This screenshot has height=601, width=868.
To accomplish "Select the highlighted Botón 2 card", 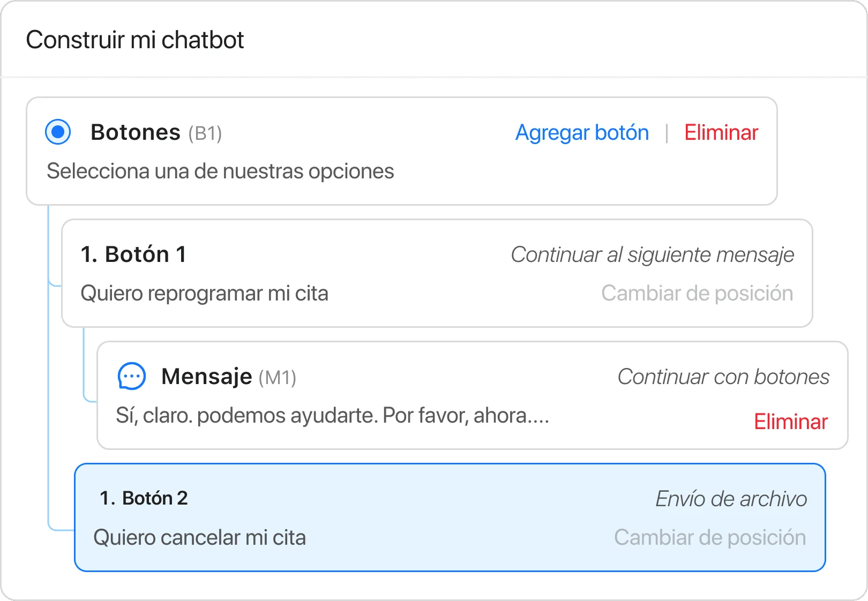I will pos(375,517).
